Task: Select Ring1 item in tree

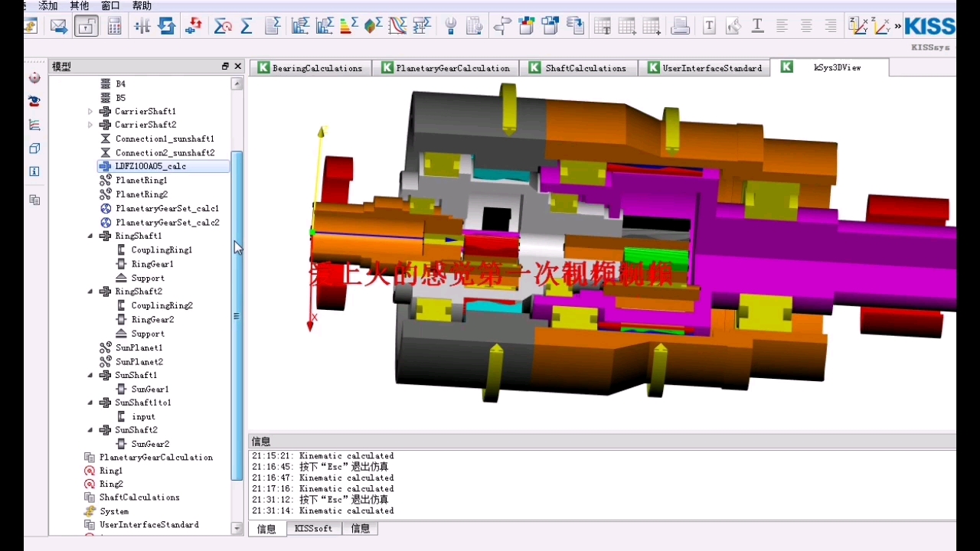Action: point(111,471)
